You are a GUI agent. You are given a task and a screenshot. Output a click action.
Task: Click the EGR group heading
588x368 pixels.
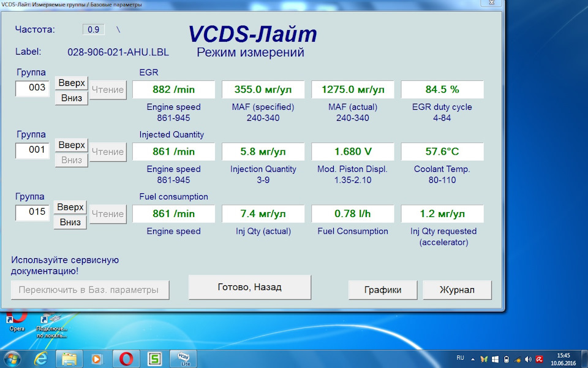[x=149, y=72]
